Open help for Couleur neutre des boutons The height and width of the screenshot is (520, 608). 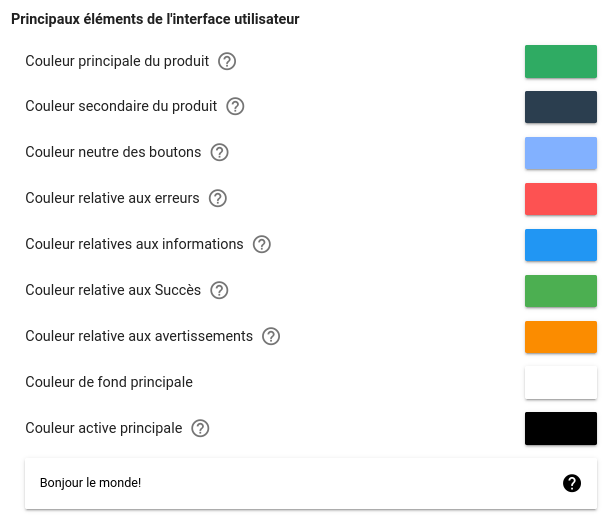click(219, 152)
